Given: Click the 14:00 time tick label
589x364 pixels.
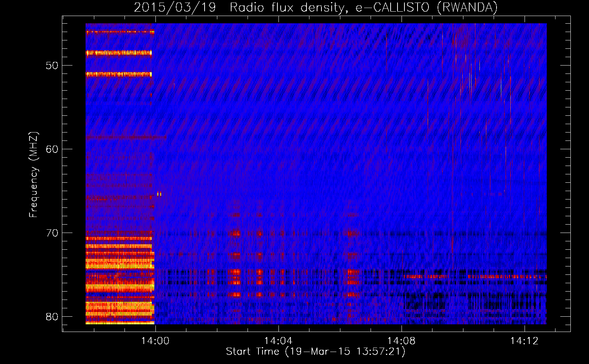Looking at the screenshot, I should click(x=155, y=341).
